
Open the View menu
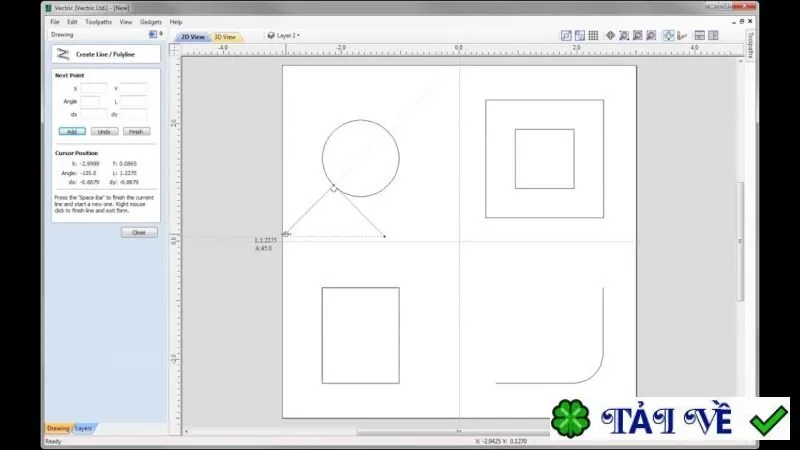[x=126, y=22]
